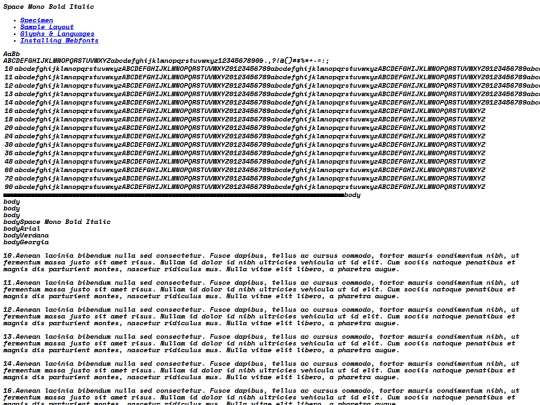Image resolution: width=540 pixels, height=405 pixels.
Task: Select the alphabet sample line numbered 48
Action: coord(245,162)
